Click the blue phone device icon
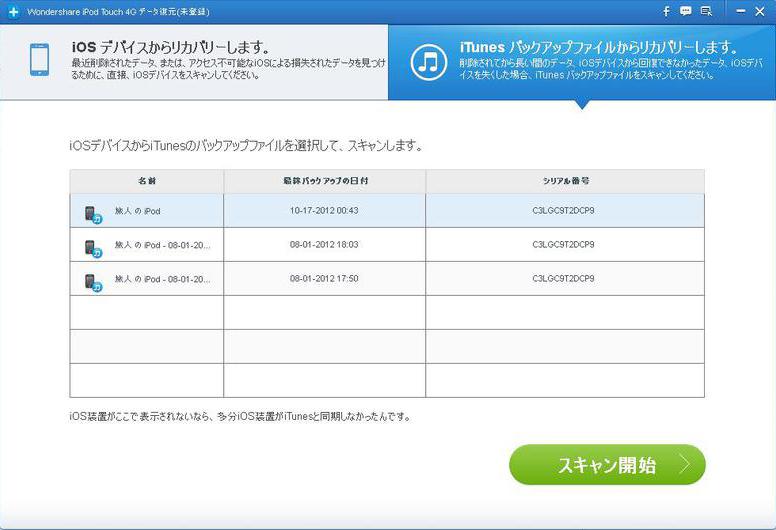Screen dimensions: 776x530 tap(40, 60)
